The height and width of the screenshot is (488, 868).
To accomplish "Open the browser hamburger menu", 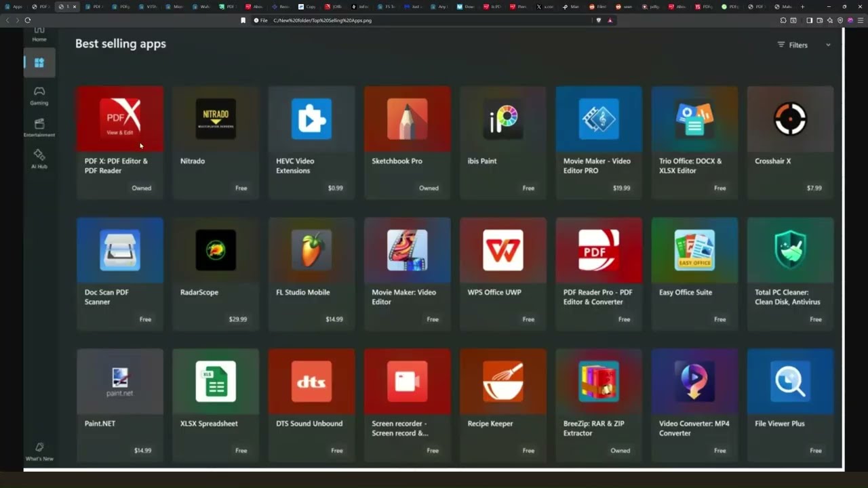I will point(861,20).
